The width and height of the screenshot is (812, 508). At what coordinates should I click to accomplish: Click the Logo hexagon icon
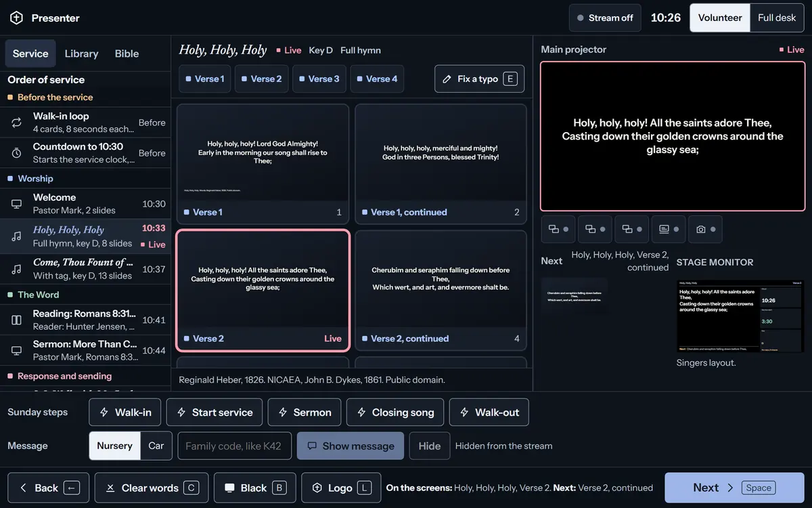tap(317, 488)
